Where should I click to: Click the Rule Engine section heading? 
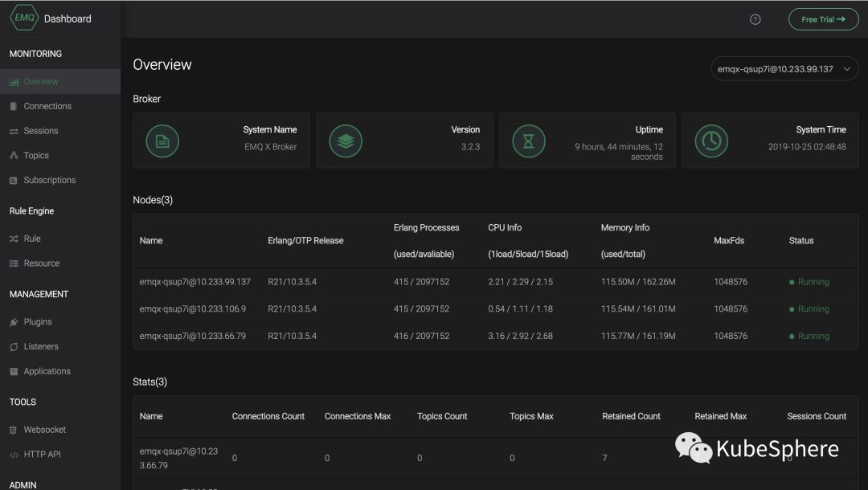point(31,211)
